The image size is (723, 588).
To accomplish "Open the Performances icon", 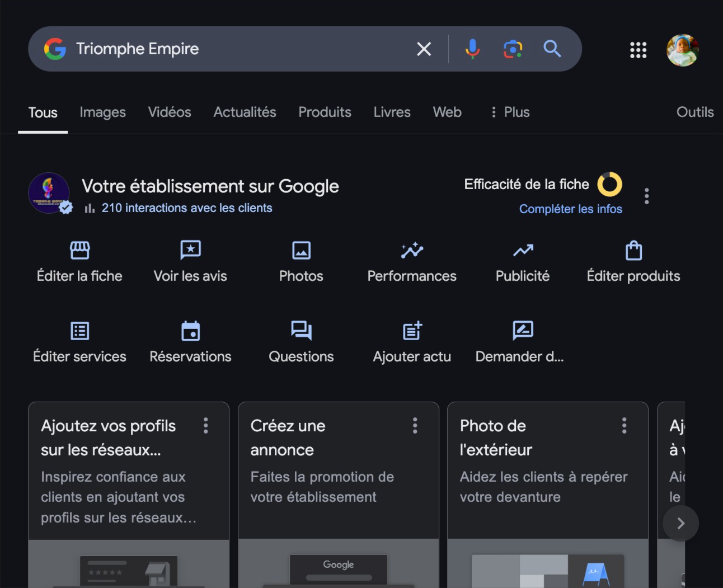I will 412,250.
